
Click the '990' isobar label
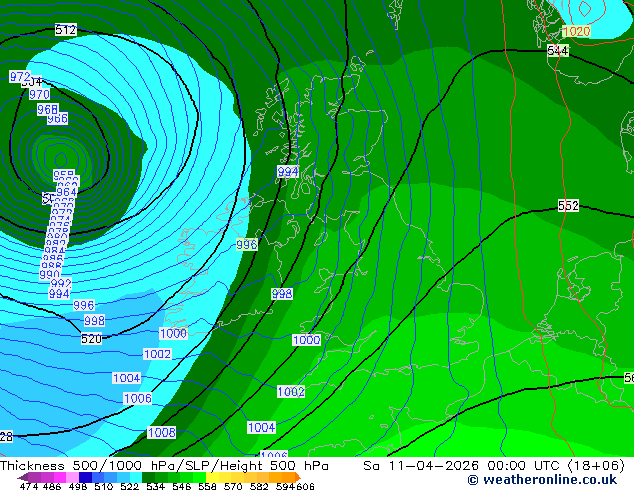tap(49, 275)
